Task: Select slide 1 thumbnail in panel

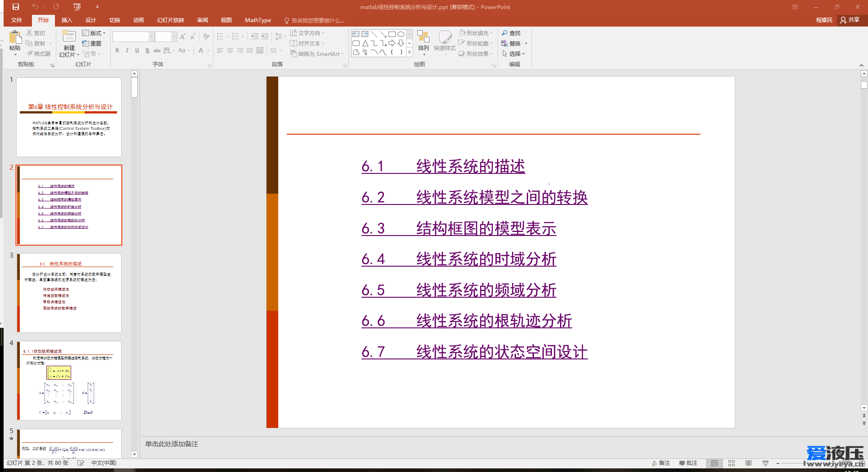Action: [69, 117]
